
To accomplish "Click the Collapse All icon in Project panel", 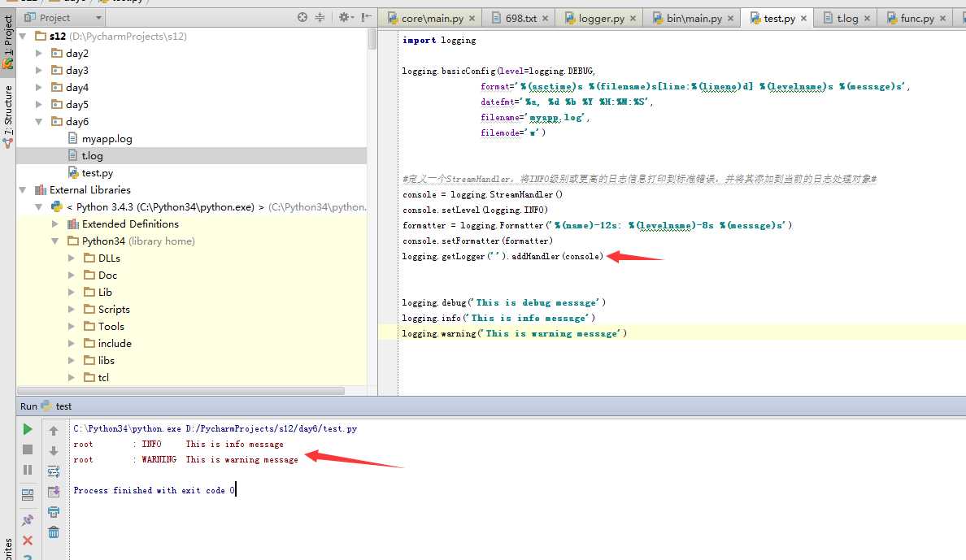I will tap(320, 17).
